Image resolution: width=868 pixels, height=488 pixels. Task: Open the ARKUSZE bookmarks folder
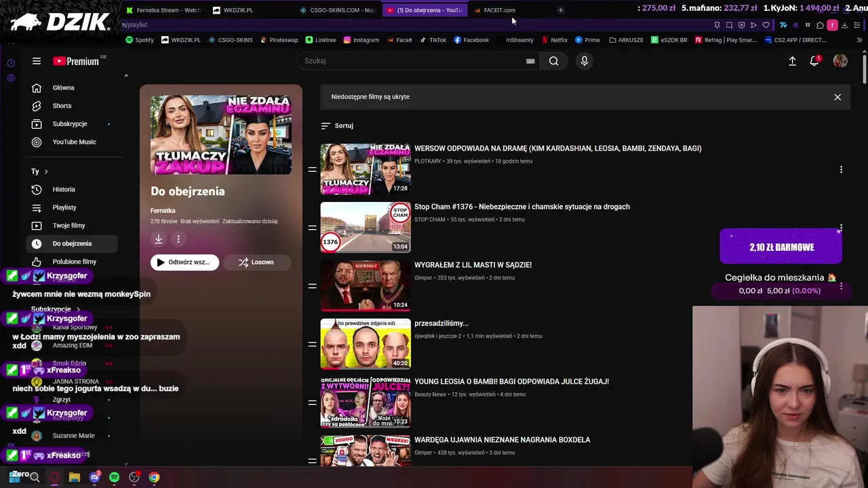[626, 40]
